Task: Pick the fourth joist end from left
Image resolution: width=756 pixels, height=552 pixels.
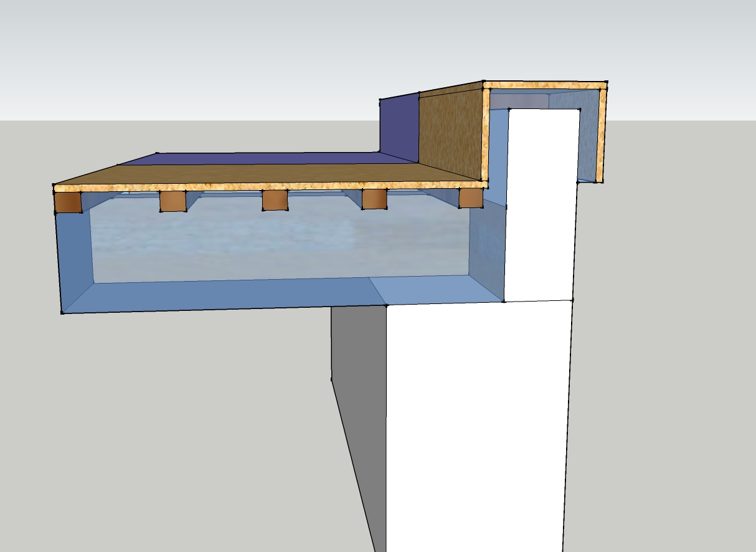Action: 374,199
